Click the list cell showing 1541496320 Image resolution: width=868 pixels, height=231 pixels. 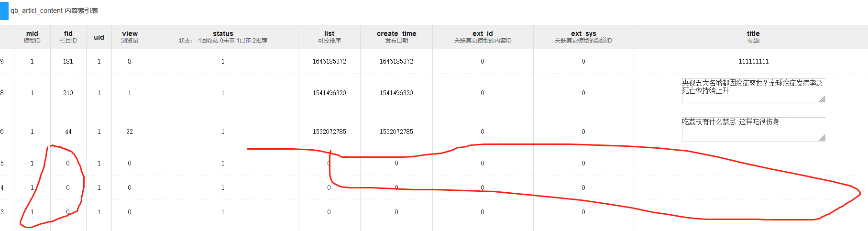click(x=329, y=93)
